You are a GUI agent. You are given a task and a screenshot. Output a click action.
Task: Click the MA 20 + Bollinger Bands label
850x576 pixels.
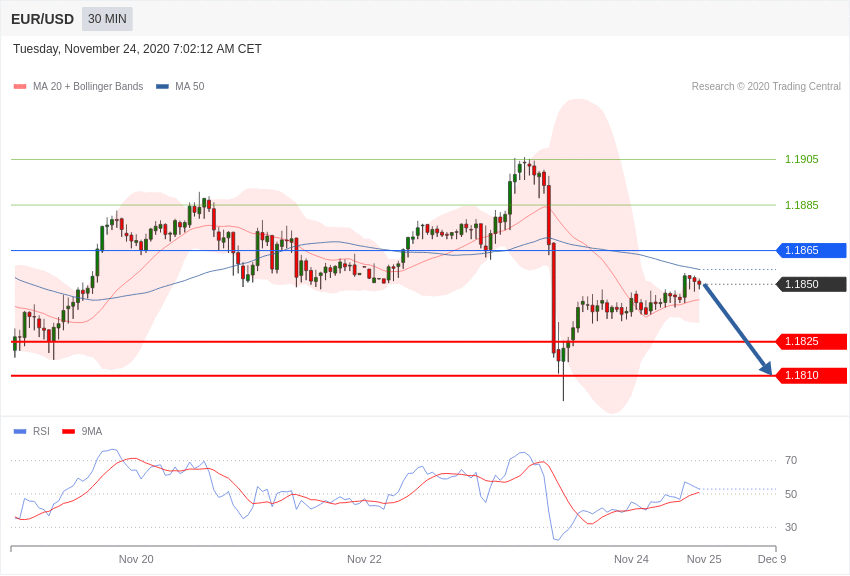(88, 87)
